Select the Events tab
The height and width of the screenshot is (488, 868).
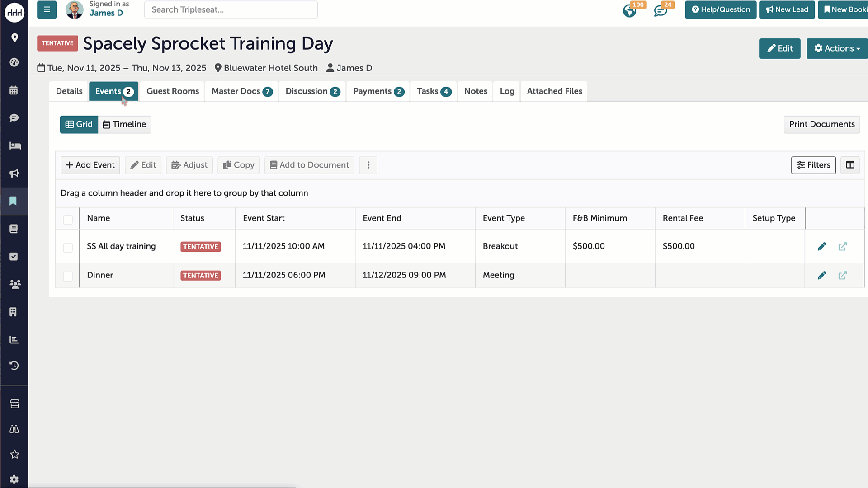point(114,91)
